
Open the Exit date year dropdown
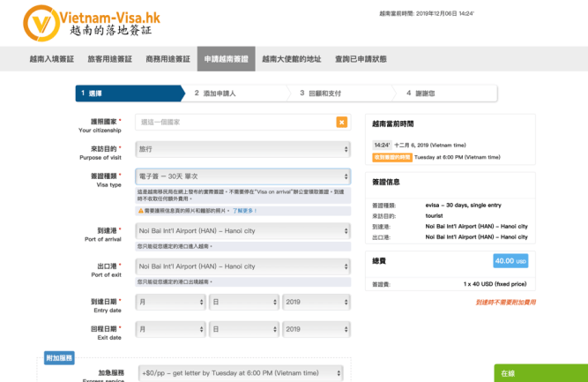point(316,329)
